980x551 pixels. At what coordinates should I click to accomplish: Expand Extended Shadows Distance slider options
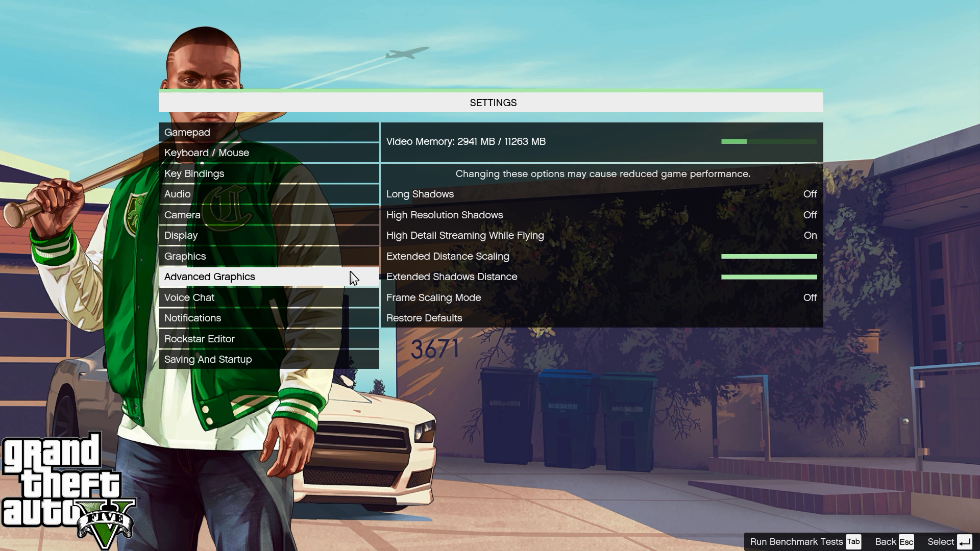click(x=768, y=277)
